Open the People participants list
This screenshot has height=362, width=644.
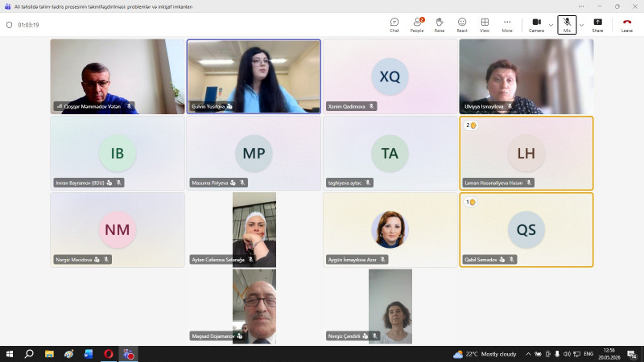(417, 25)
